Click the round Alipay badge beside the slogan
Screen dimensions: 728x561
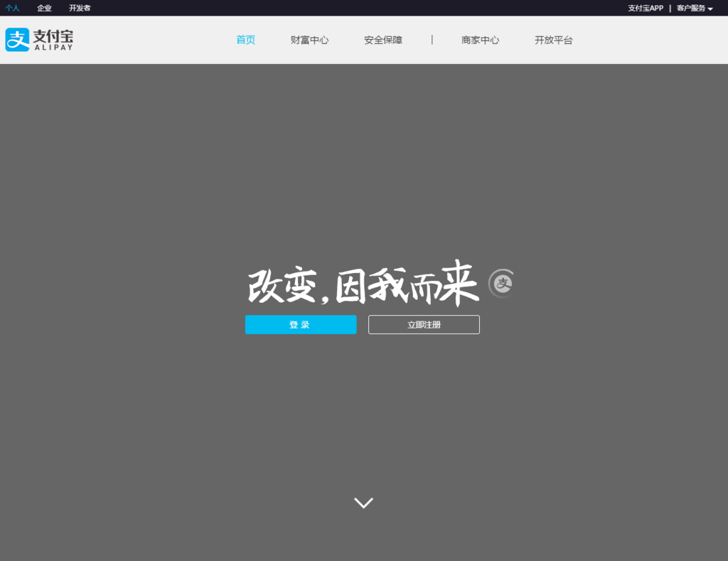coord(501,283)
